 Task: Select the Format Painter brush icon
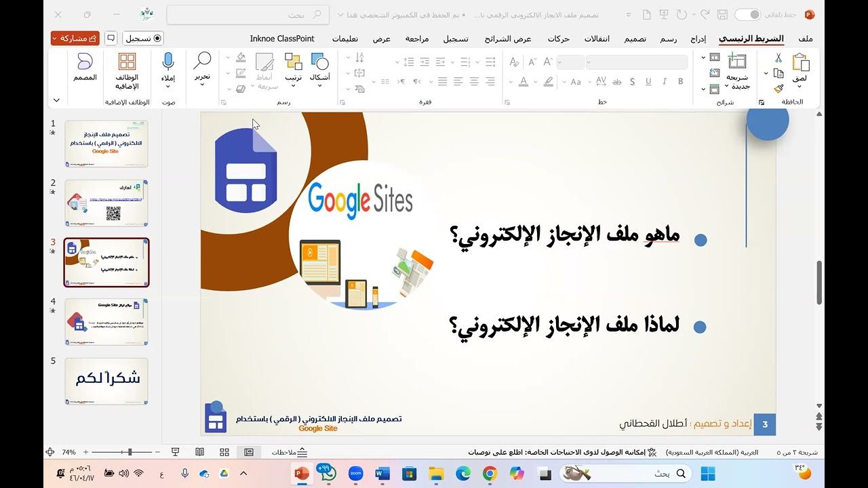(778, 88)
